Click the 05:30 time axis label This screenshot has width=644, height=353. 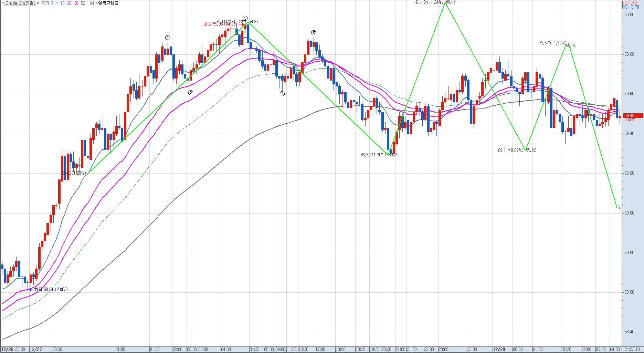269,349
